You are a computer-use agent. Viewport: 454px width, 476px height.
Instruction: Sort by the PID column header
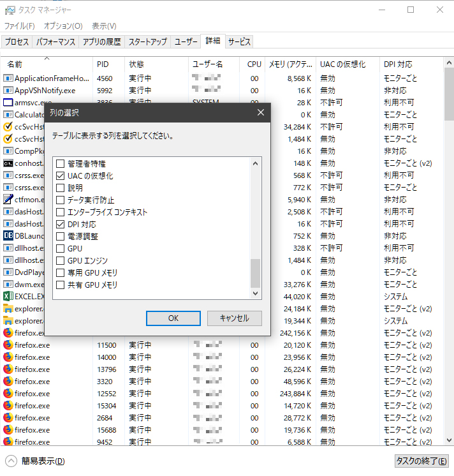[x=108, y=64]
